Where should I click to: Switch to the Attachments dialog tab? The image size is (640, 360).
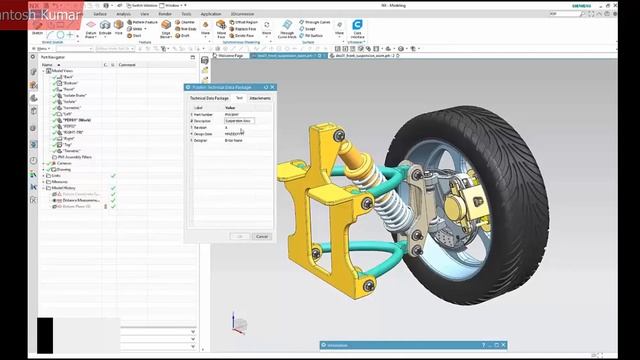260,98
